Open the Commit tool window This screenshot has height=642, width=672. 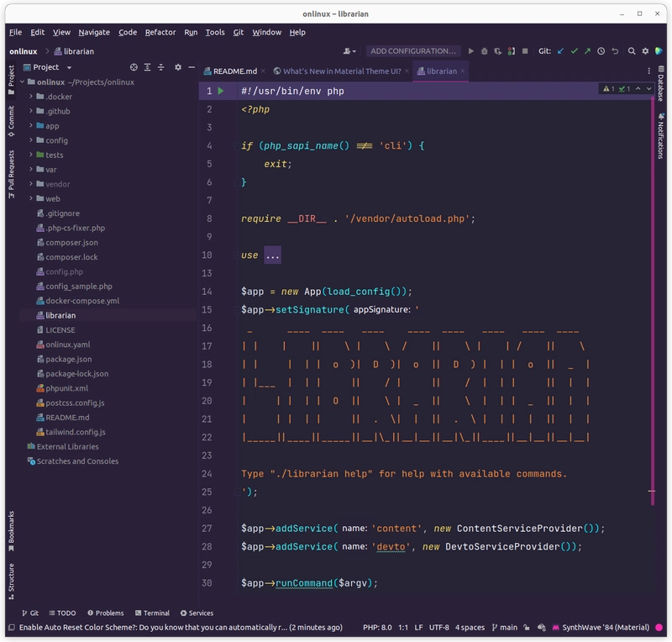[11, 122]
